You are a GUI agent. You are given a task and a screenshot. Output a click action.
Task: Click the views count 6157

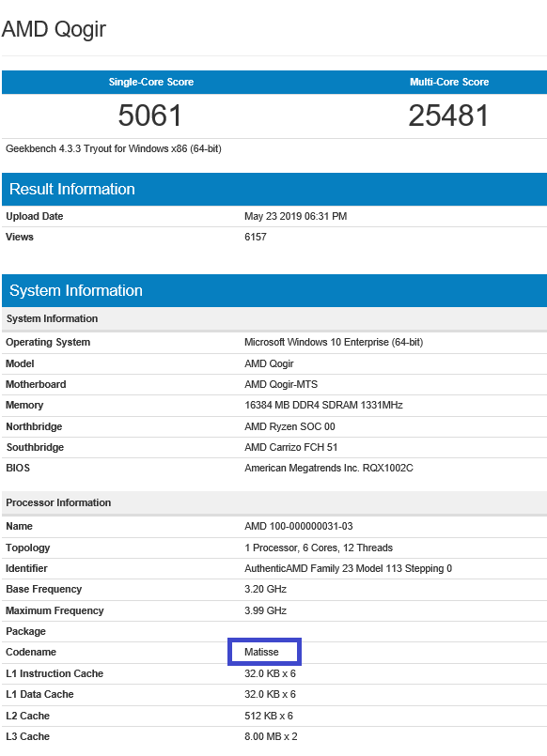(255, 238)
